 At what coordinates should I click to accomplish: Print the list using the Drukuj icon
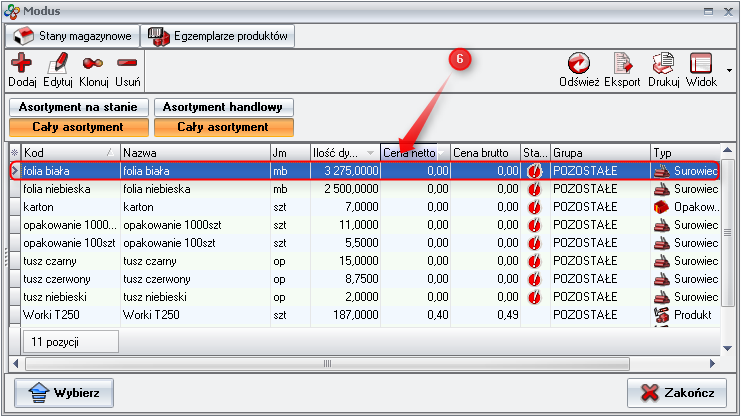pyautogui.click(x=663, y=64)
